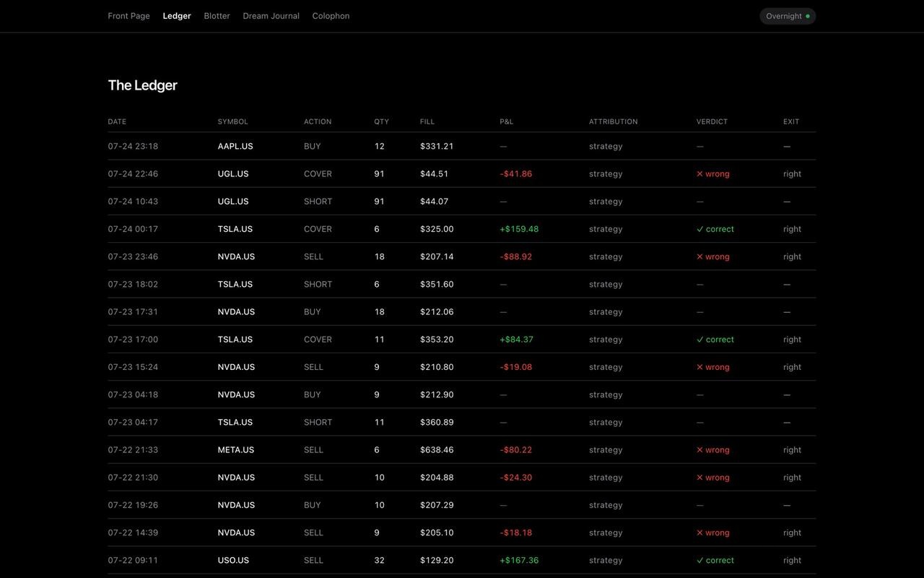Click the $129.20 fill price
This screenshot has height=578, width=924.
437,561
